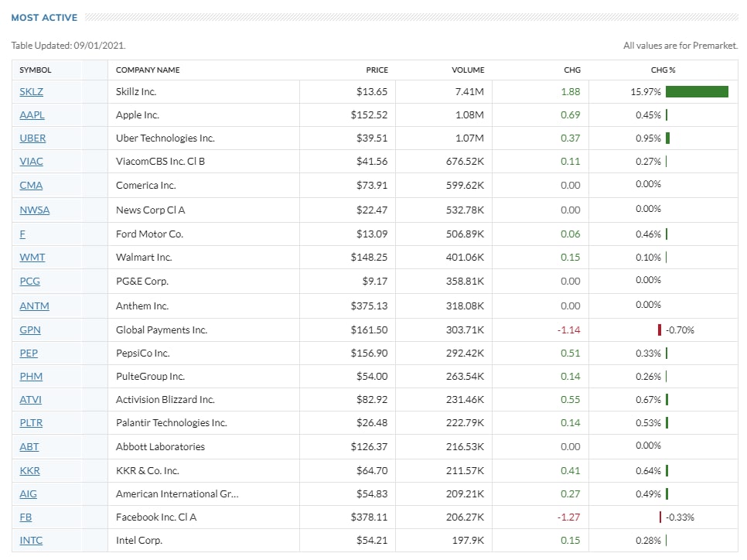Open the VIAC ticker link

tap(31, 162)
